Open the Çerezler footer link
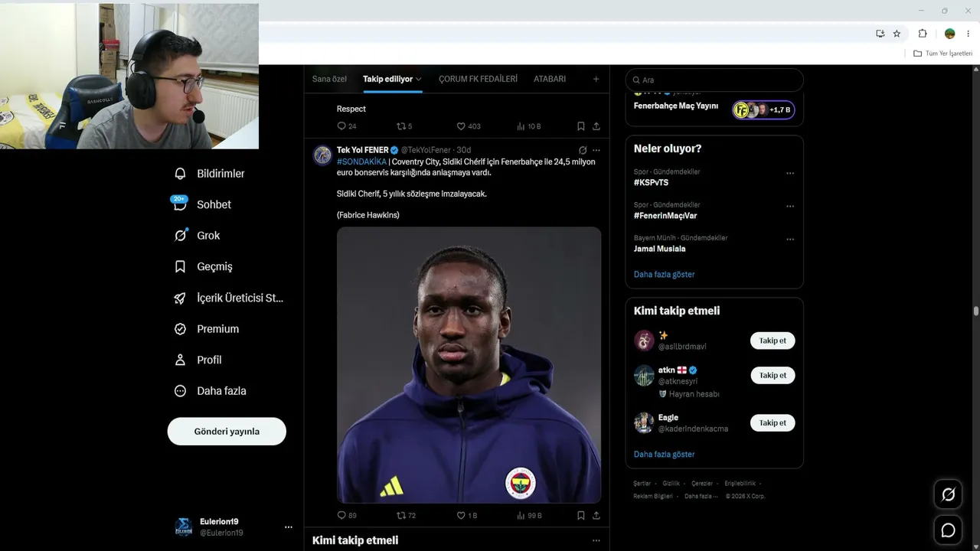This screenshot has height=551, width=980. tap(702, 484)
